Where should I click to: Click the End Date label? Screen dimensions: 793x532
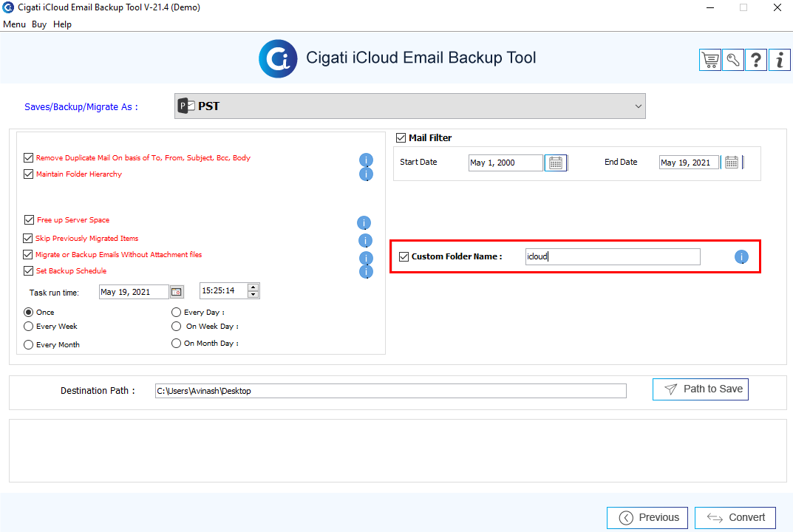coord(621,162)
